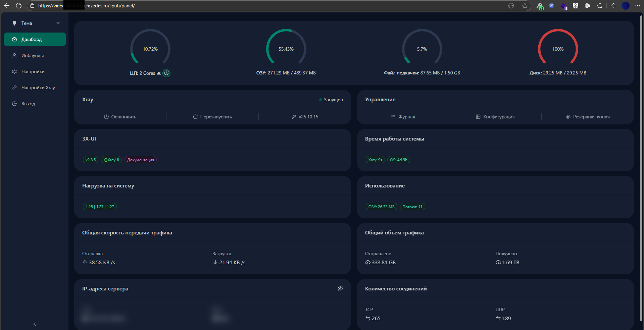Viewport: 644px width, 330px height.
Task: Open the Инбаунды page
Action: 33,55
